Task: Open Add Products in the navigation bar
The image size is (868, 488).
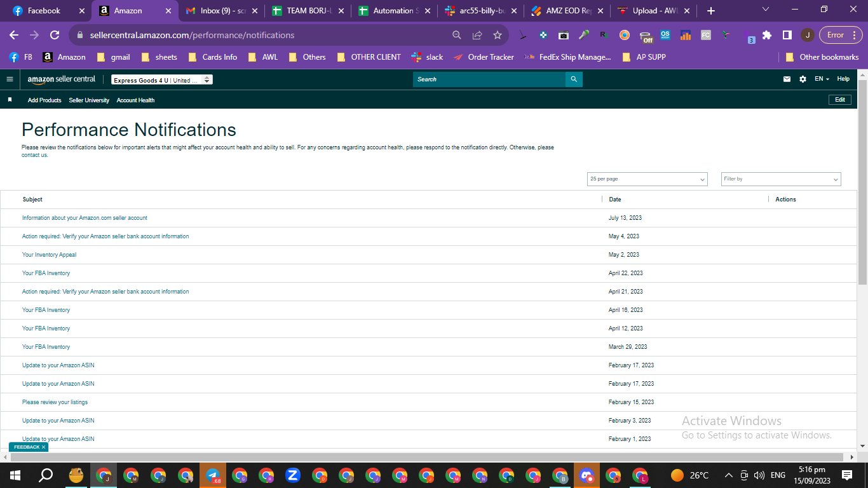Action: 44,100
